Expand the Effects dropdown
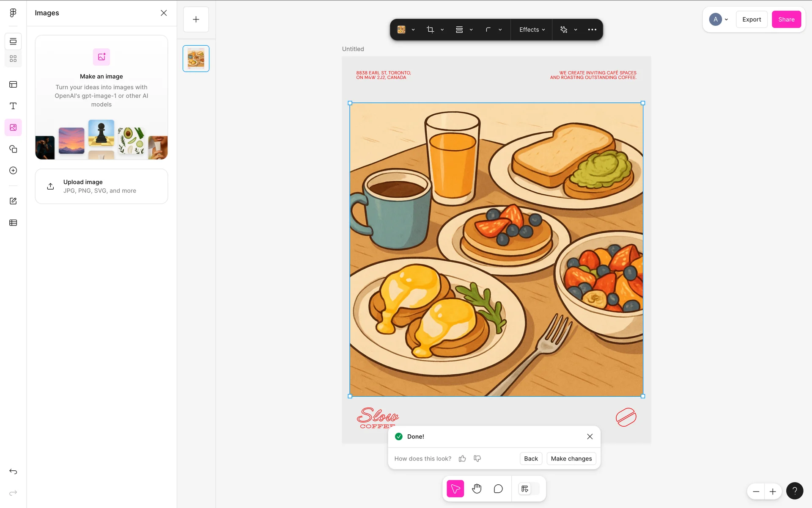This screenshot has width=812, height=508. 532,30
